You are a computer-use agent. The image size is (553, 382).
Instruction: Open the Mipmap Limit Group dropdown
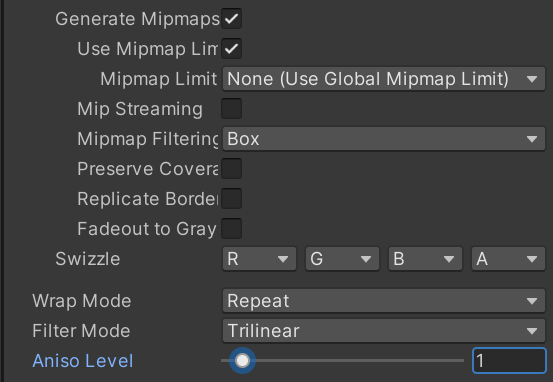[x=384, y=79]
